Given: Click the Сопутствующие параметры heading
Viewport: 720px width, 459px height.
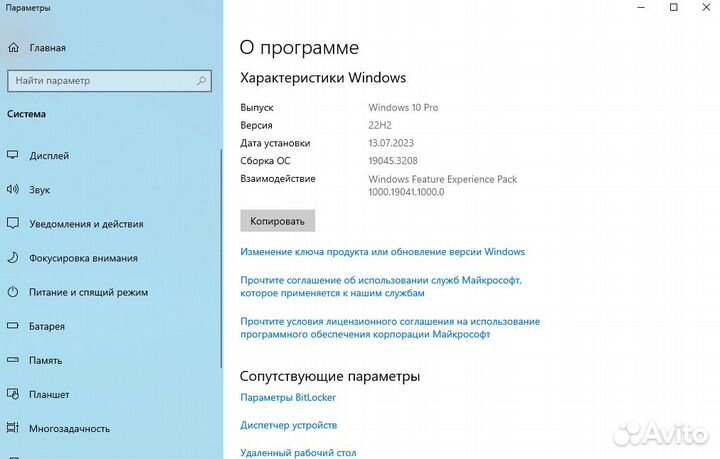Looking at the screenshot, I should click(330, 376).
